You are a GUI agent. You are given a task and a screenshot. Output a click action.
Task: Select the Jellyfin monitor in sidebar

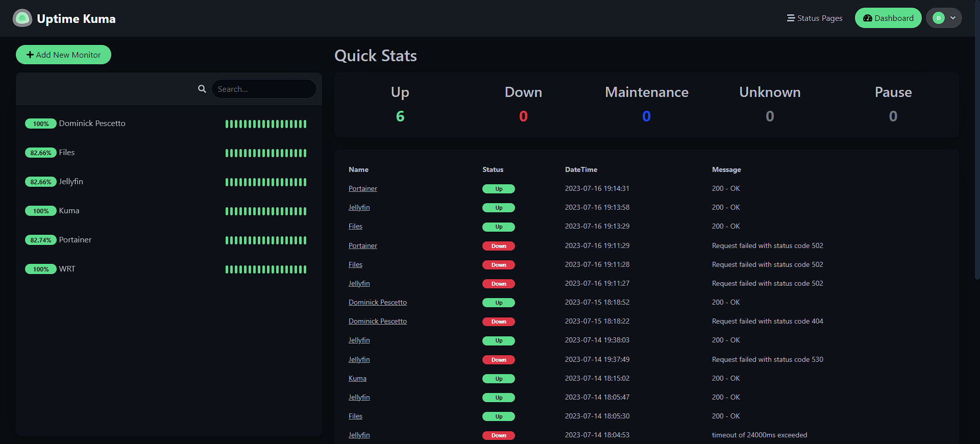coord(169,182)
